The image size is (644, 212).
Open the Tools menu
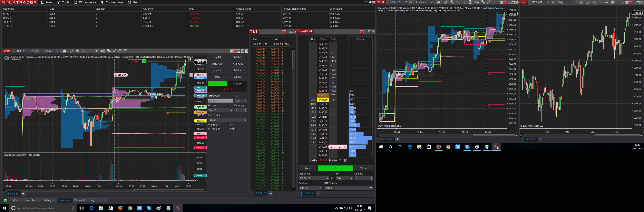63,2
